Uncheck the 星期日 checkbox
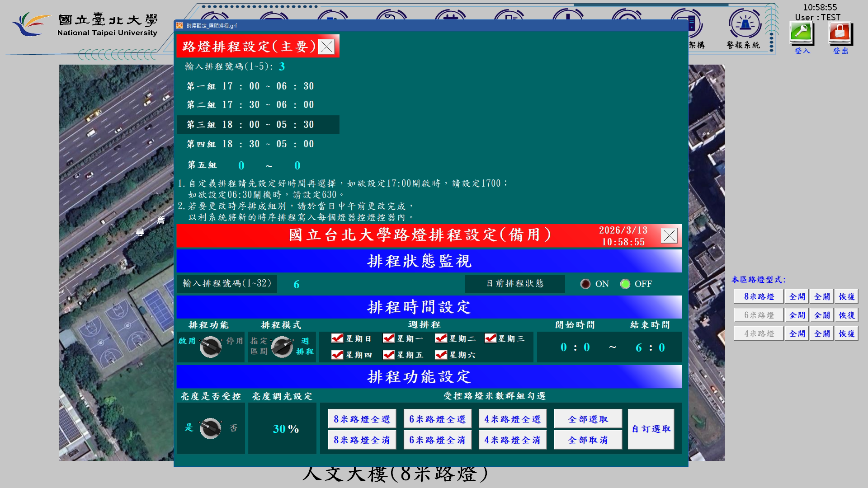Image resolution: width=868 pixels, height=488 pixels. click(337, 338)
